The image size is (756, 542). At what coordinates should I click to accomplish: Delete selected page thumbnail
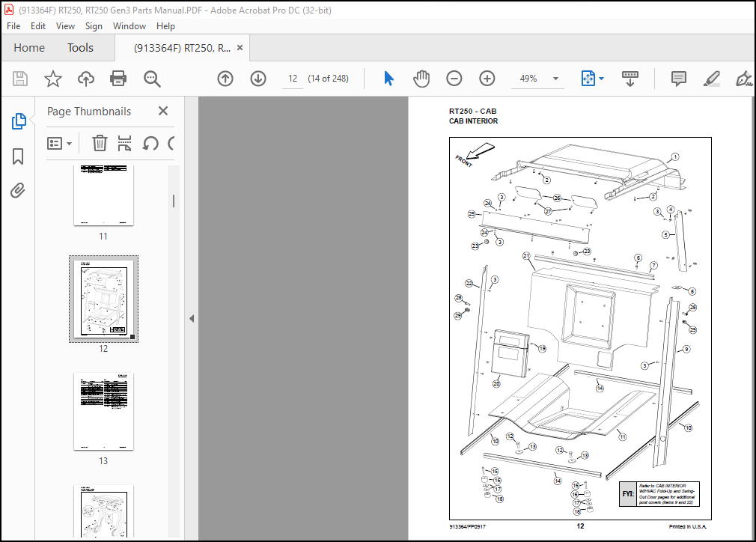[x=100, y=143]
